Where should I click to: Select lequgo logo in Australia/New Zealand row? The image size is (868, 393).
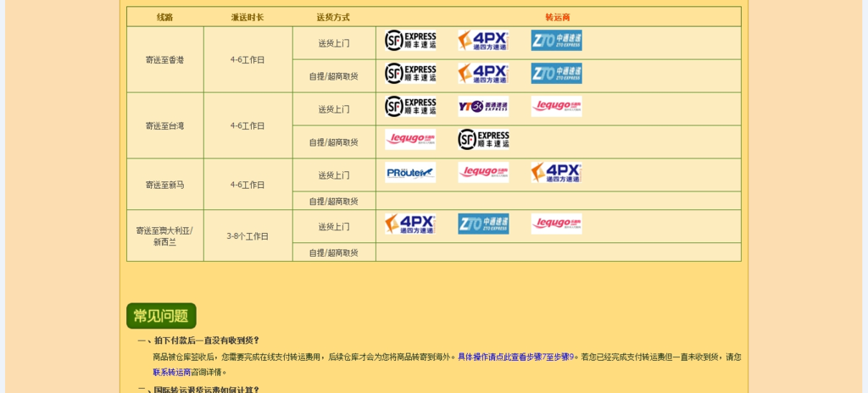click(556, 224)
